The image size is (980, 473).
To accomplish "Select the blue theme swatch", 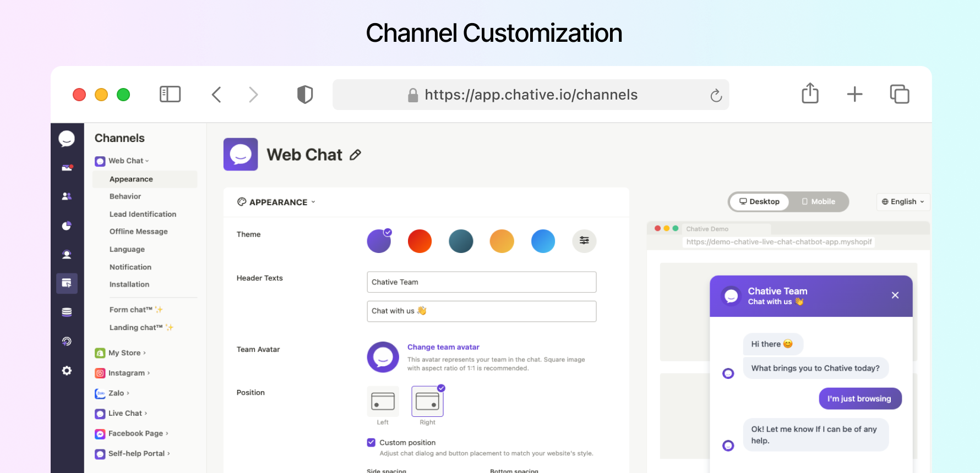I will point(543,241).
